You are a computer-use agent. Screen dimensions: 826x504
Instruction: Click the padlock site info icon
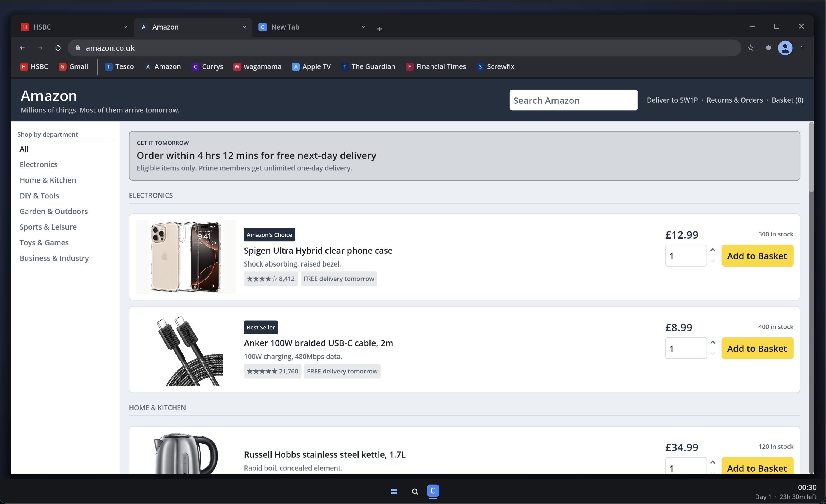click(77, 48)
